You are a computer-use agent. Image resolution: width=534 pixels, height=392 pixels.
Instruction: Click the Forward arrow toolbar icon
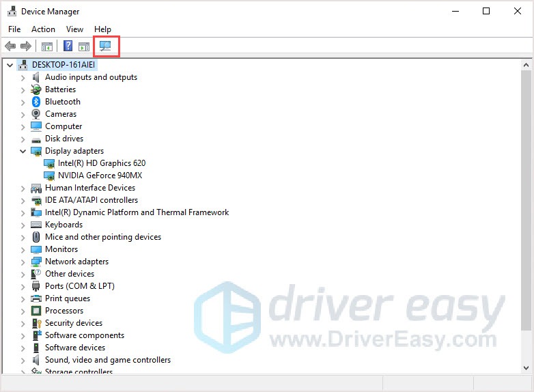click(x=26, y=46)
